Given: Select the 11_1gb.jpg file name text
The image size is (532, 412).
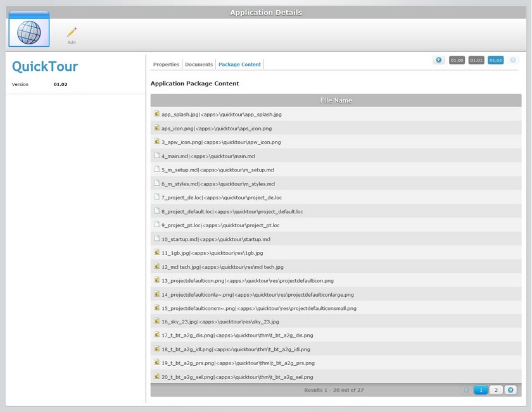Looking at the screenshot, I should (212, 253).
